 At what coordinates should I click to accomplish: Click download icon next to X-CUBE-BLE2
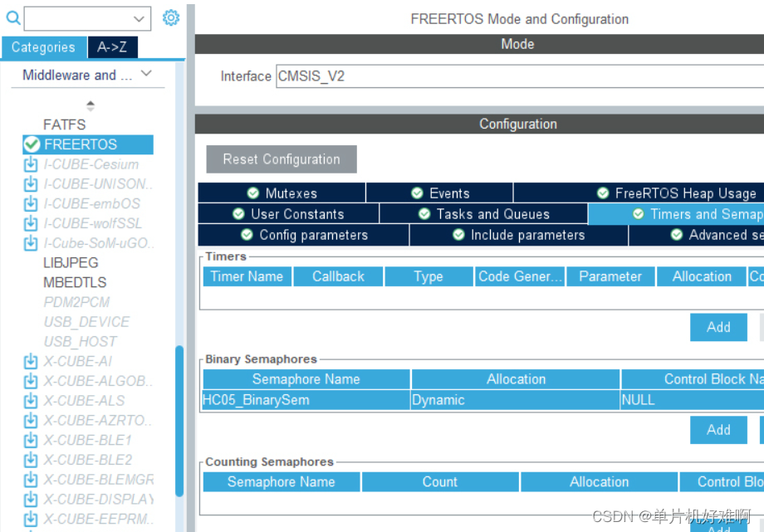31,460
